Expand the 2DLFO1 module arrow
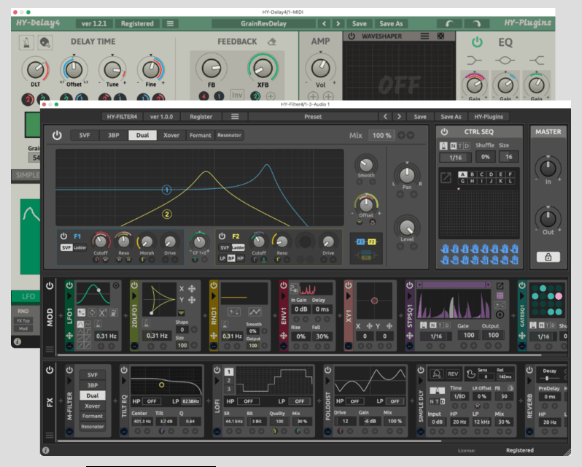582x467 pixels. click(134, 296)
